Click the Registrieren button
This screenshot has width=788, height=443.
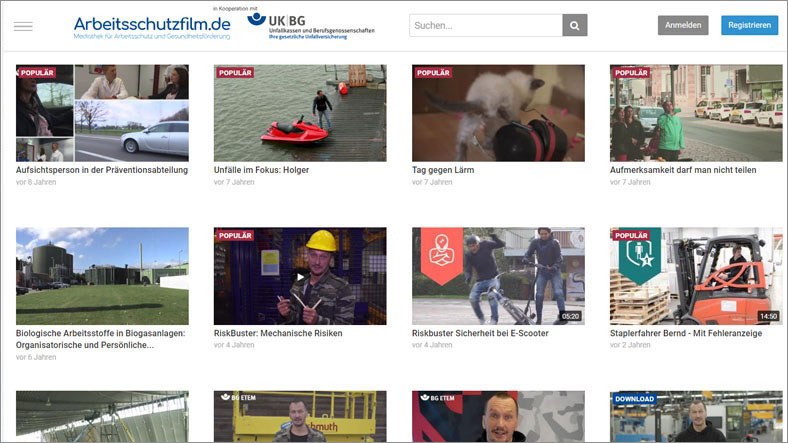click(x=749, y=25)
